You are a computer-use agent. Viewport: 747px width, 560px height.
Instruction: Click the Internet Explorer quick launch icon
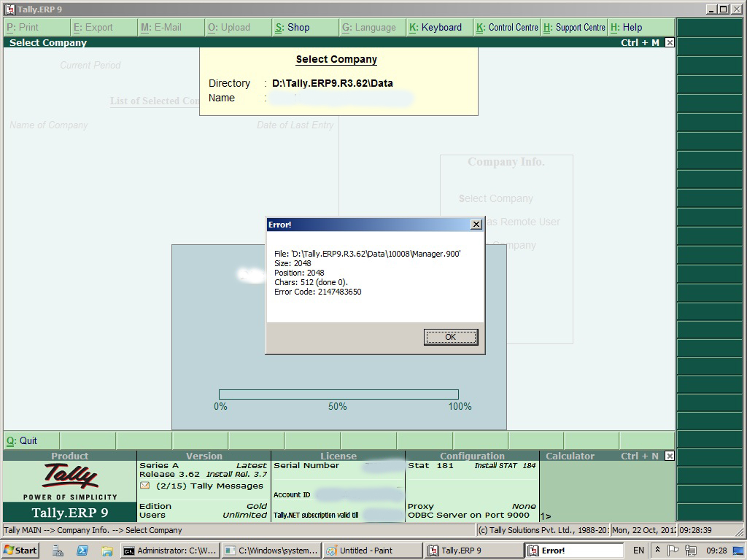(82, 550)
